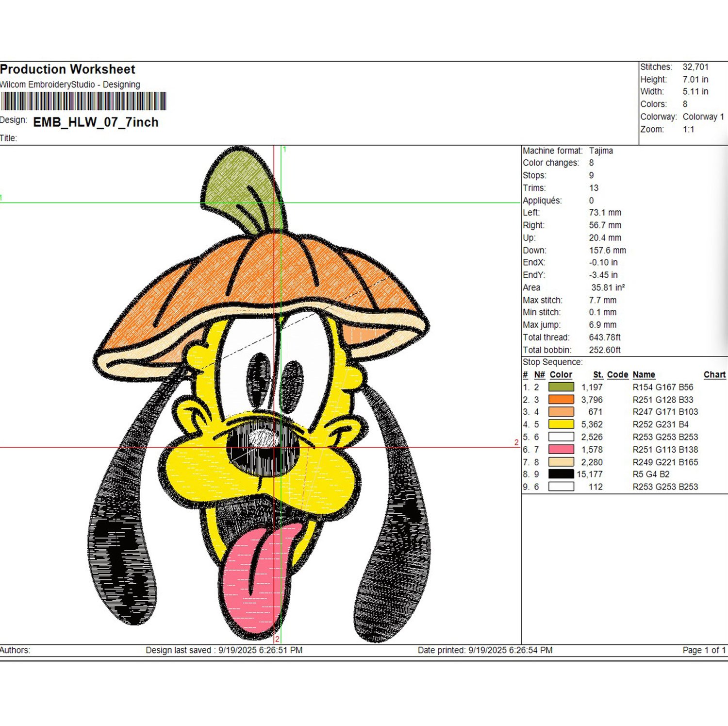Click the "Authors:" label in the footer
Image resolution: width=728 pixels, height=726 pixels.
pos(15,650)
